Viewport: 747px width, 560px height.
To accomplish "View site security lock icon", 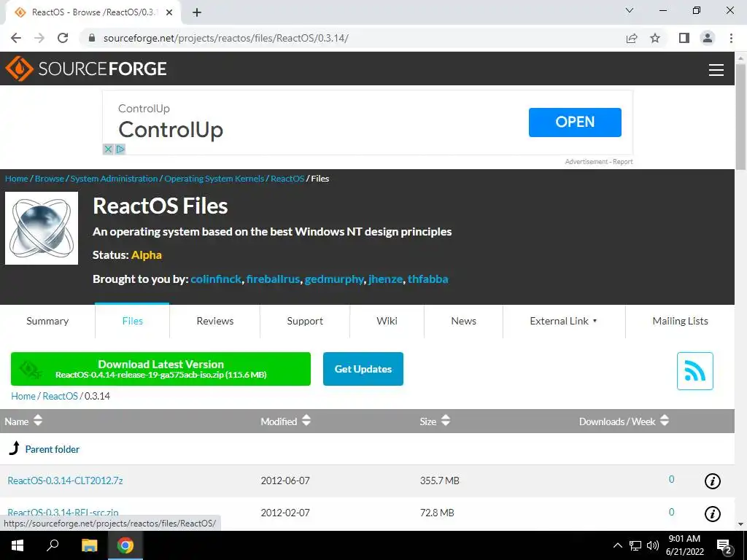I will click(92, 38).
